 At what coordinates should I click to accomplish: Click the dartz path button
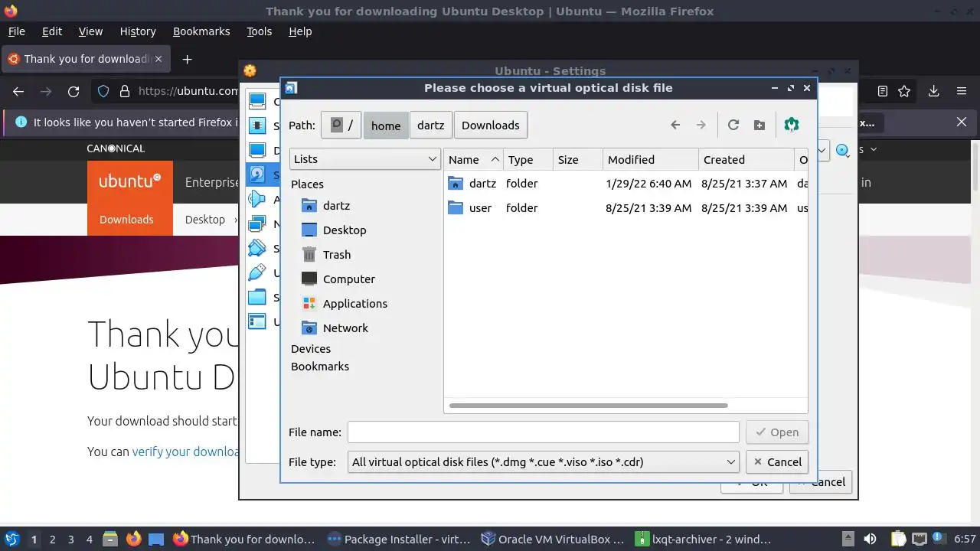click(x=430, y=125)
